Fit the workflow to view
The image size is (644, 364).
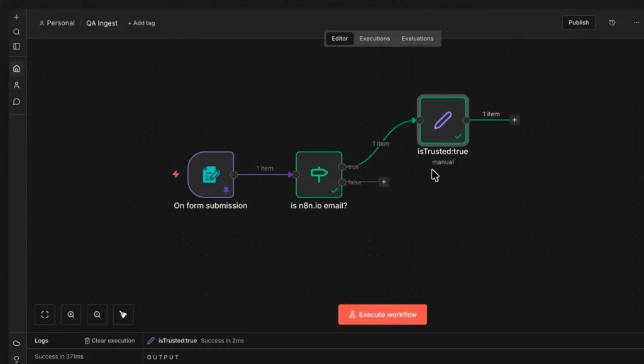click(45, 314)
